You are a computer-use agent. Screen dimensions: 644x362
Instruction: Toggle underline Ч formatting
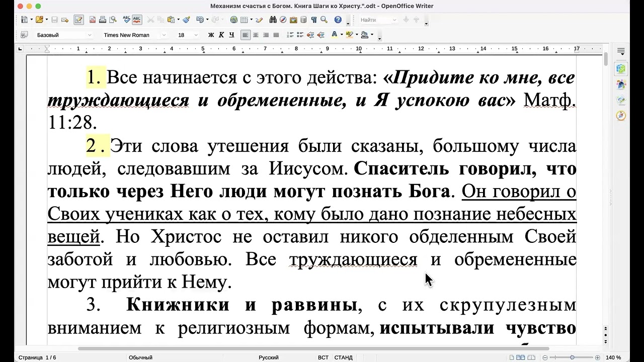pos(231,35)
